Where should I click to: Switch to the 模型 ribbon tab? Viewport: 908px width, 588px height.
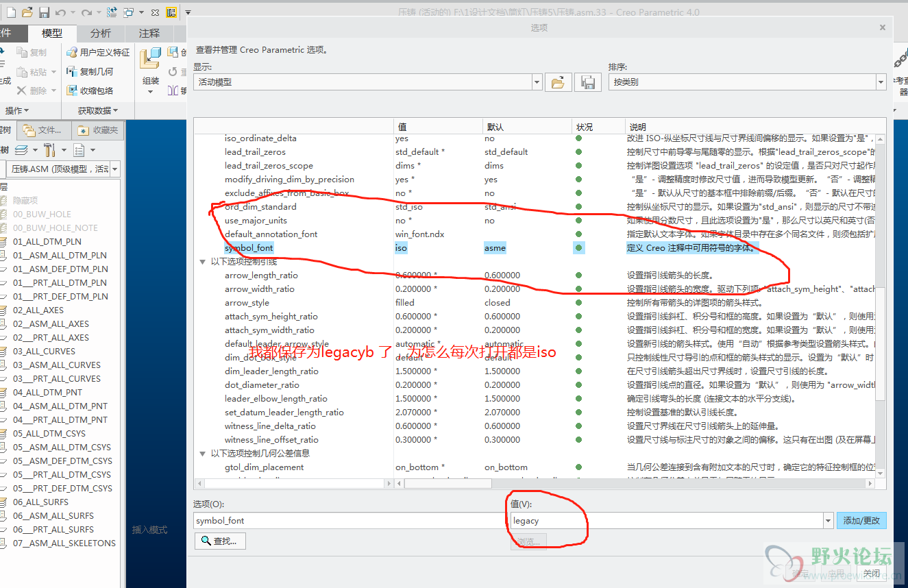point(52,33)
